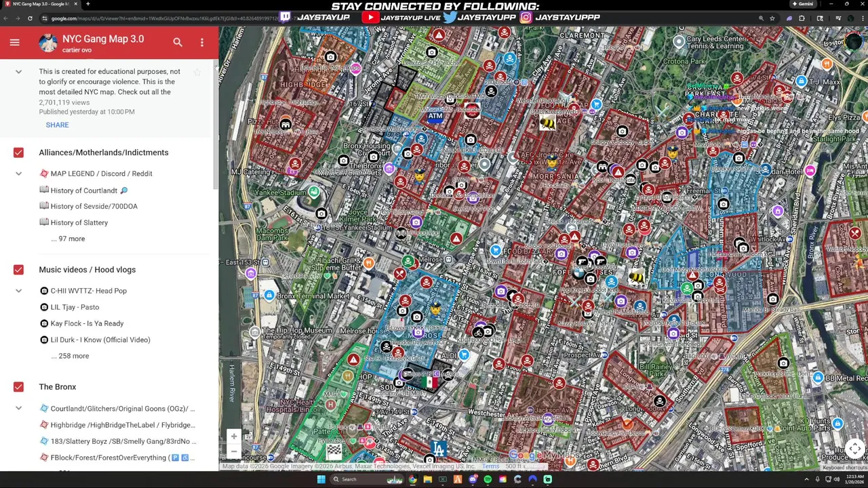Open Windows Start menu
868x488 pixels.
pyautogui.click(x=321, y=479)
